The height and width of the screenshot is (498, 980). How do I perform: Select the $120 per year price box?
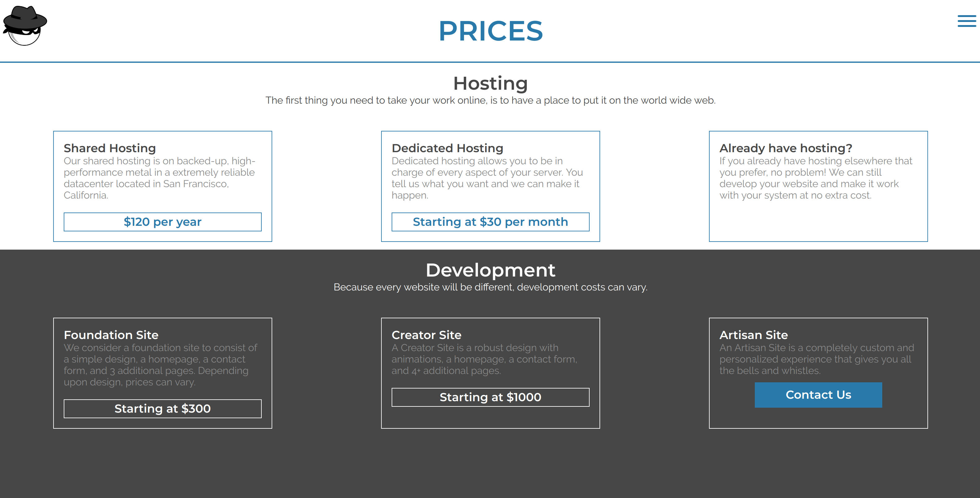click(162, 222)
